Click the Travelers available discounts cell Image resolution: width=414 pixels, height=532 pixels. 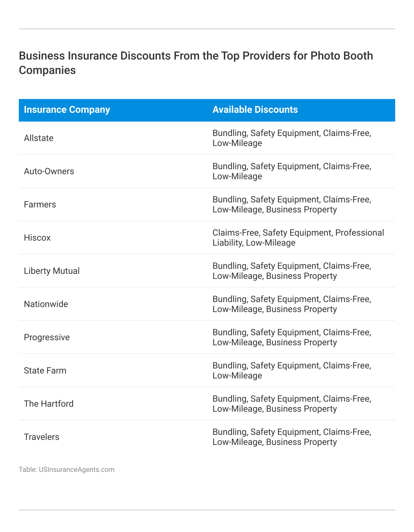(x=292, y=437)
